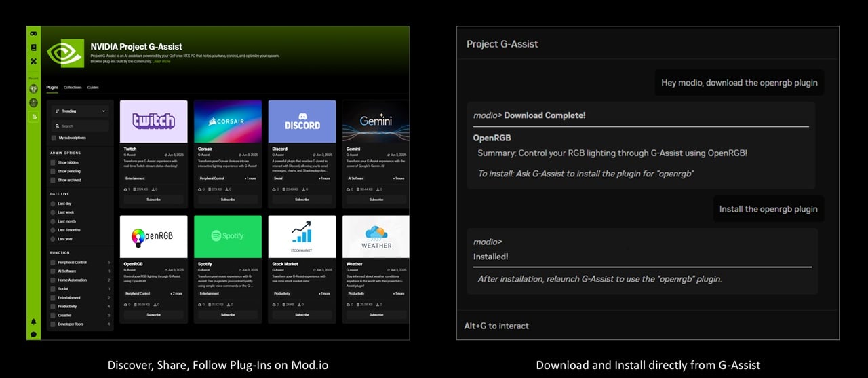Open the chat bubble icon in the sidebar
This screenshot has height=378, width=868.
[x=33, y=334]
